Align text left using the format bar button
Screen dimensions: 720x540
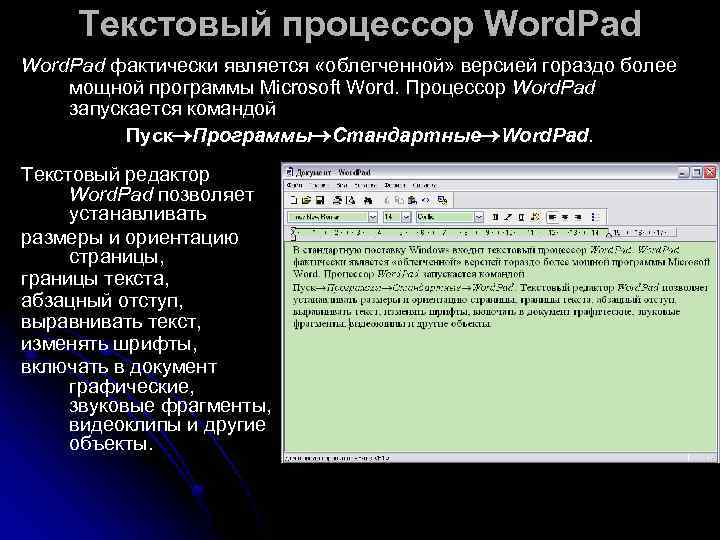(552, 217)
